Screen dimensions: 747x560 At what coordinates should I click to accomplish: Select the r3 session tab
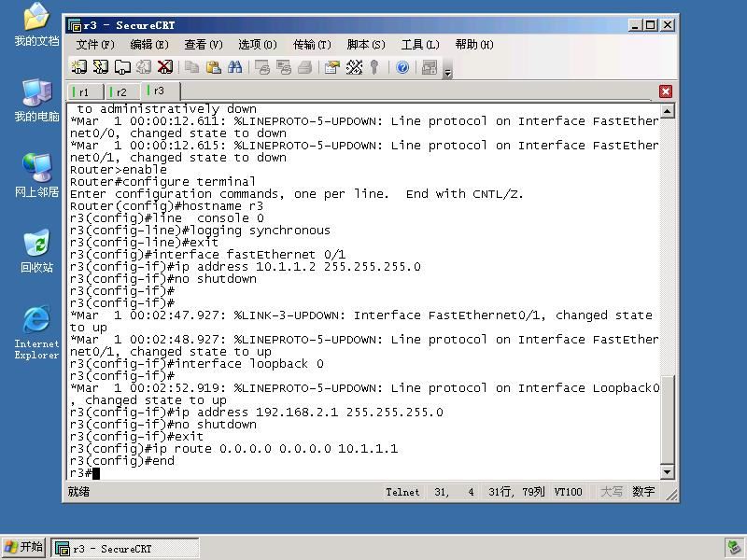point(161,91)
